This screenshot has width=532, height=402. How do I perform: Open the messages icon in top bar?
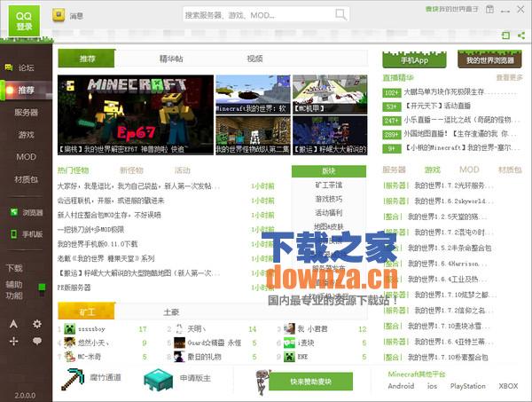click(x=59, y=15)
